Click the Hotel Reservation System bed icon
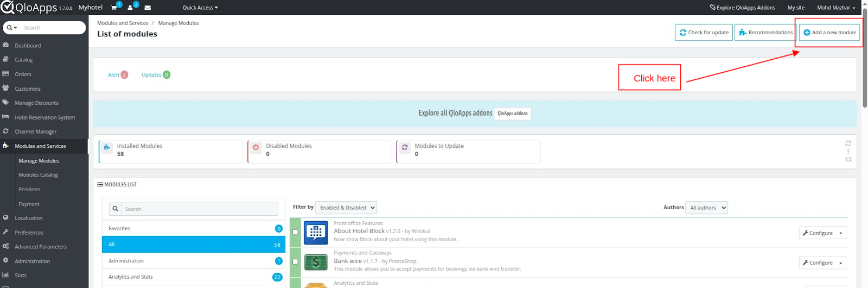This screenshot has width=868, height=288. click(5, 117)
